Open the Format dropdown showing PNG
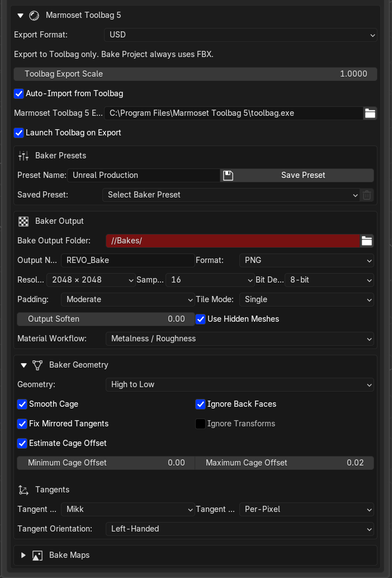This screenshot has height=578, width=392. point(306,260)
